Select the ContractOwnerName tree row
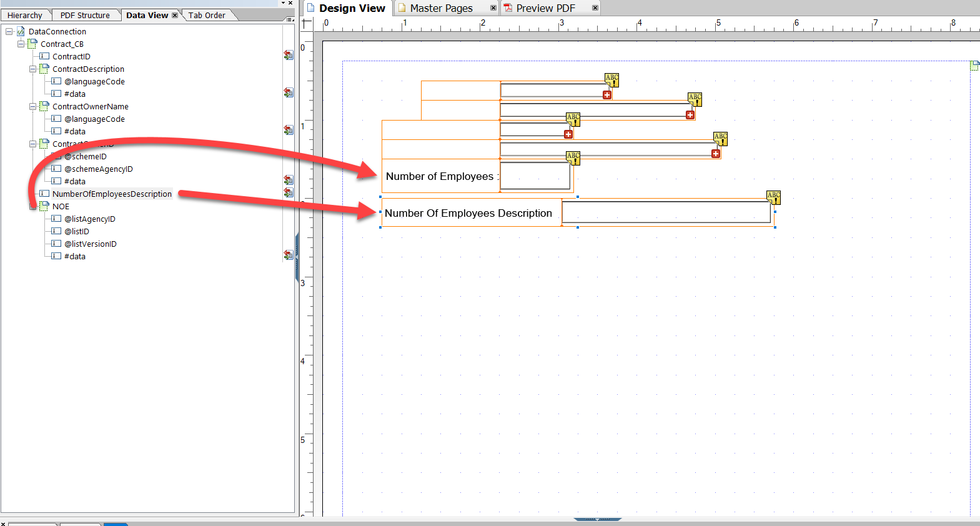980x526 pixels. [91, 106]
